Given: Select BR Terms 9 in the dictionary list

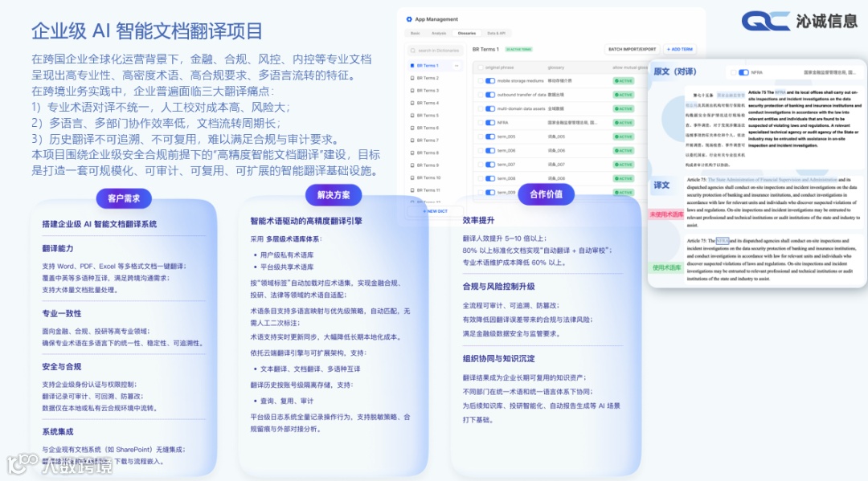Looking at the screenshot, I should tap(428, 165).
